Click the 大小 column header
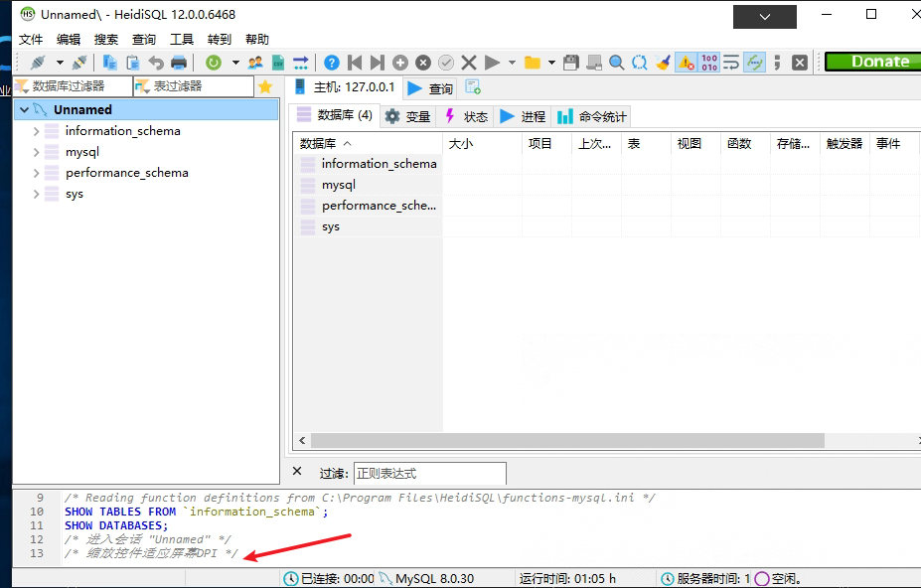The image size is (921, 588). [x=482, y=143]
